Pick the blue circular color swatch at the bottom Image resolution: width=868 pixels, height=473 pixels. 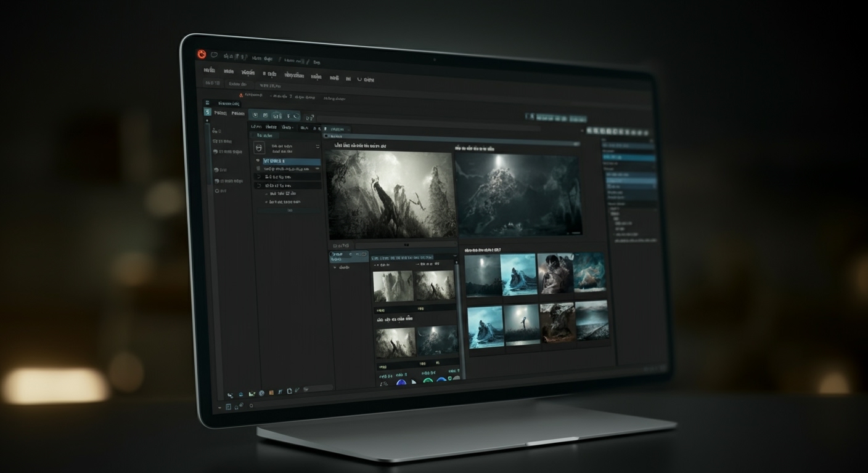click(x=441, y=380)
